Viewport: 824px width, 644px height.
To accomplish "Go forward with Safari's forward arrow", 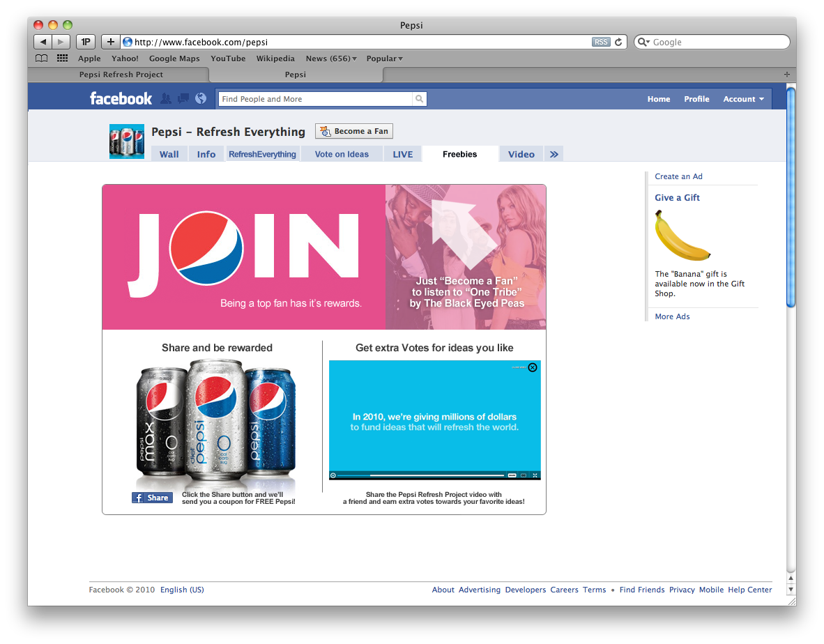I will click(61, 42).
